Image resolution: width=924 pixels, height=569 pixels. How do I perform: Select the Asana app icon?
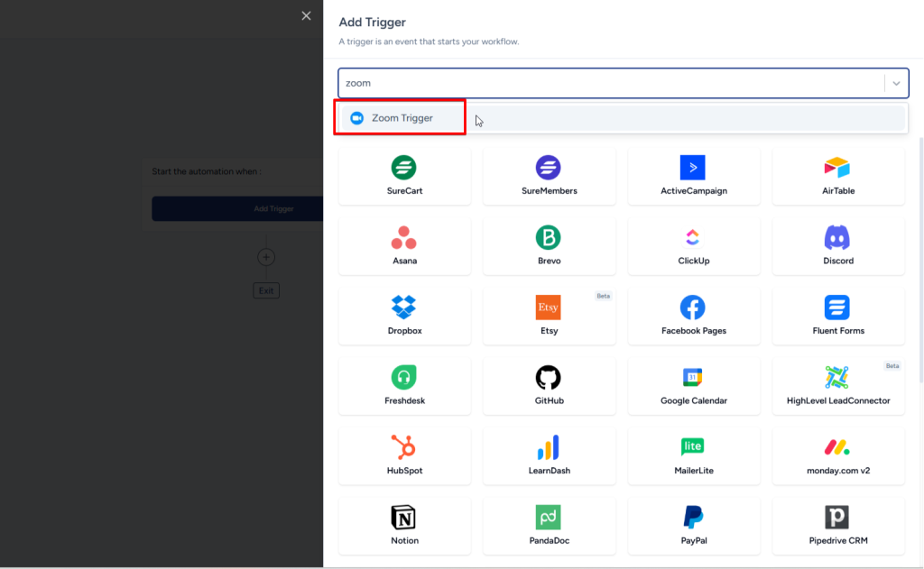403,238
